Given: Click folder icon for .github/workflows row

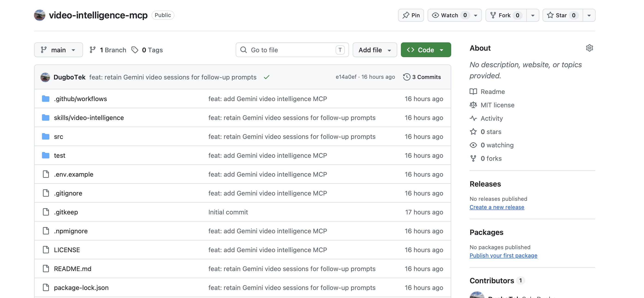Looking at the screenshot, I should (x=45, y=99).
